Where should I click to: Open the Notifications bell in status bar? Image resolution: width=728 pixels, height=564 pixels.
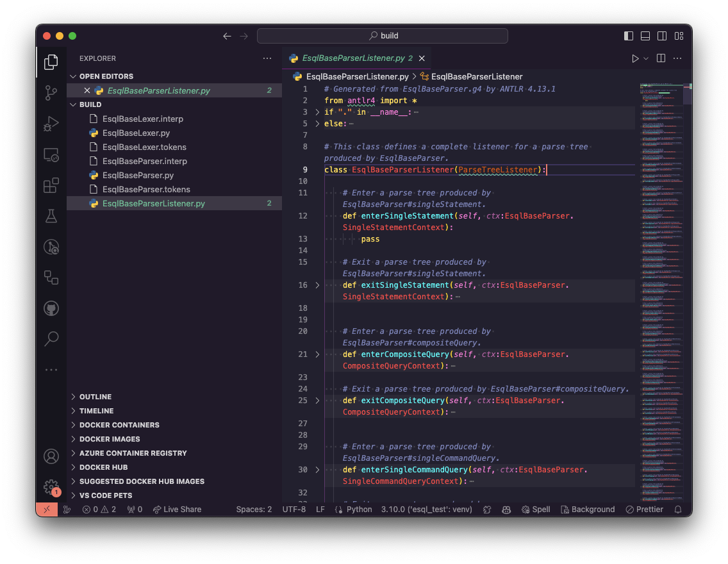[x=678, y=510]
